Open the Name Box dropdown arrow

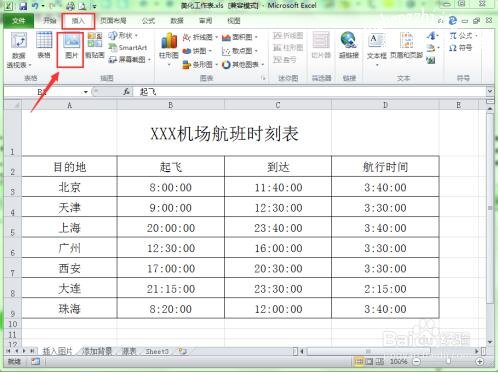[86, 92]
